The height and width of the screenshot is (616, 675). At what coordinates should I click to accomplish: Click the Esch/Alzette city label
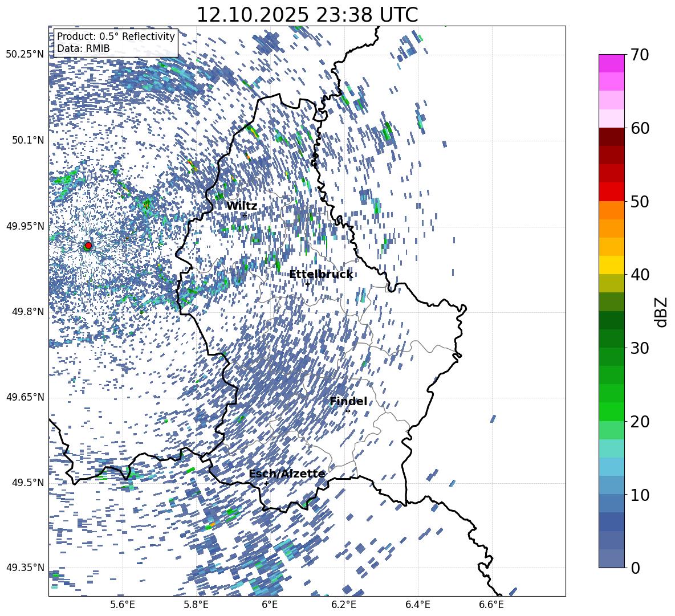click(x=287, y=474)
